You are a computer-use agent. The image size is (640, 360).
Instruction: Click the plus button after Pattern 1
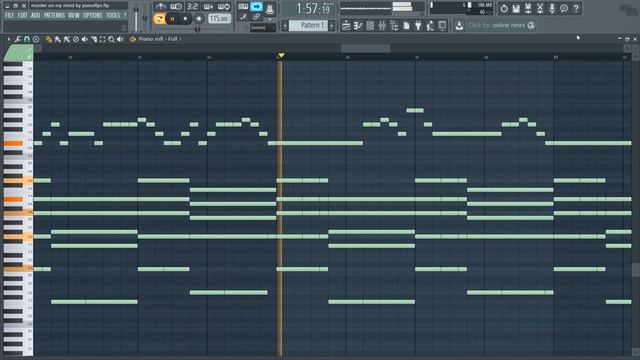331,26
